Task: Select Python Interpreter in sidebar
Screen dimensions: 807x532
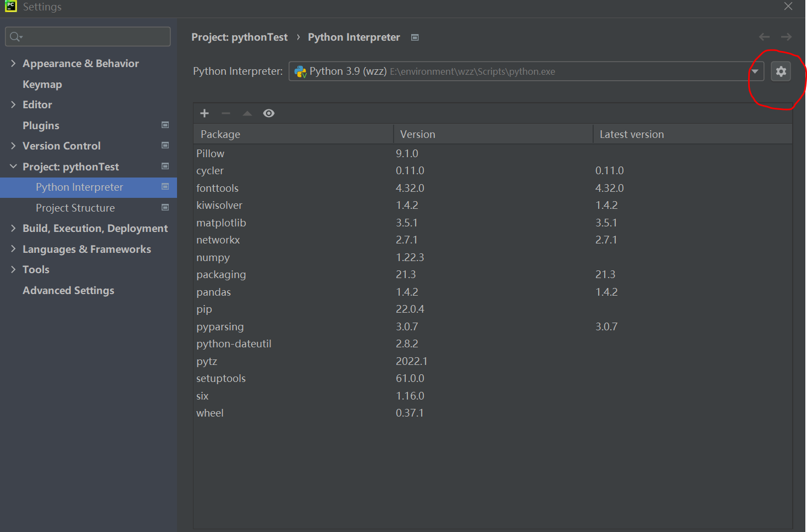Action: (89, 187)
